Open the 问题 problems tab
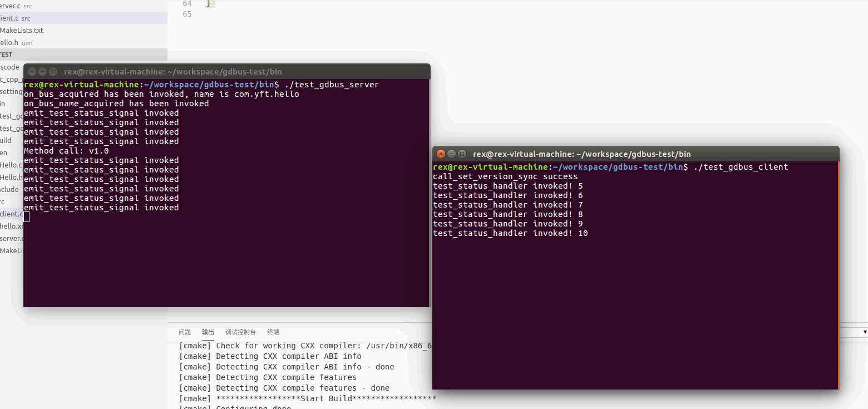 point(184,332)
